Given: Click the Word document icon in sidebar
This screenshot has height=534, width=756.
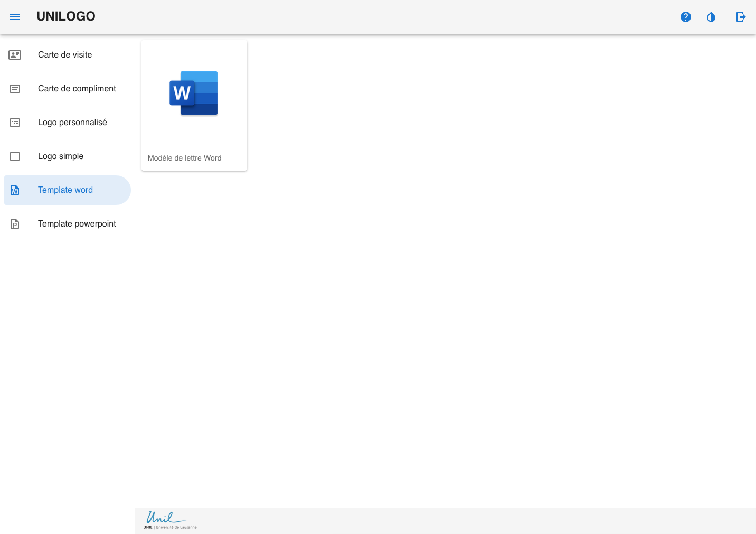Looking at the screenshot, I should (15, 190).
